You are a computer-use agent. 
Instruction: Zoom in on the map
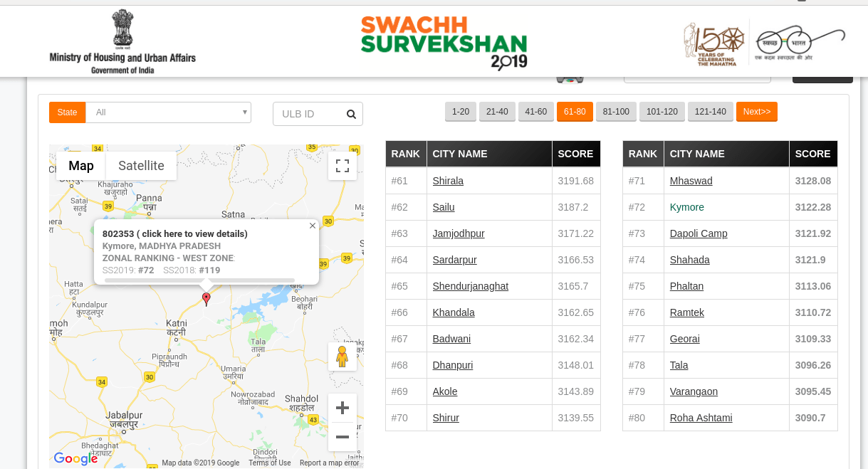343,407
